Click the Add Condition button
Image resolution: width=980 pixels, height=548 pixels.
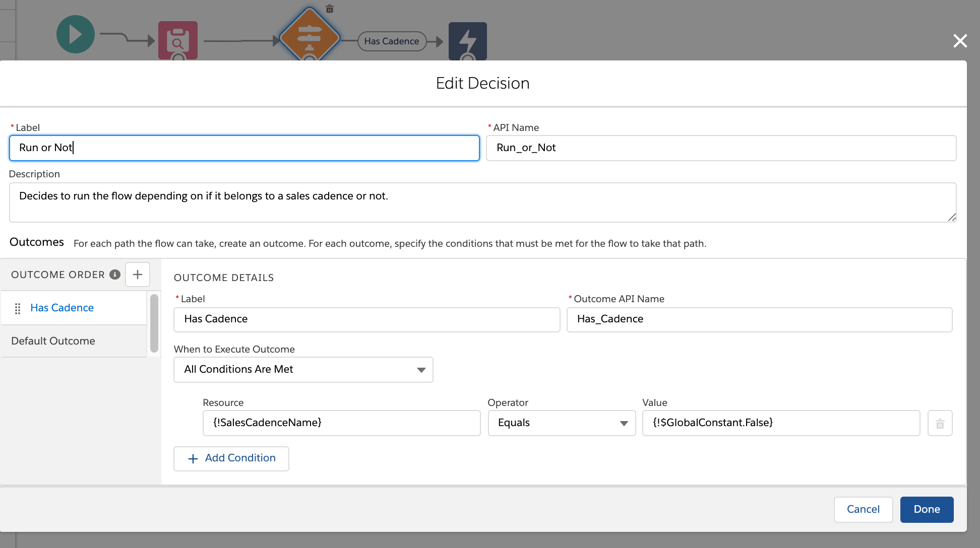[x=231, y=458]
